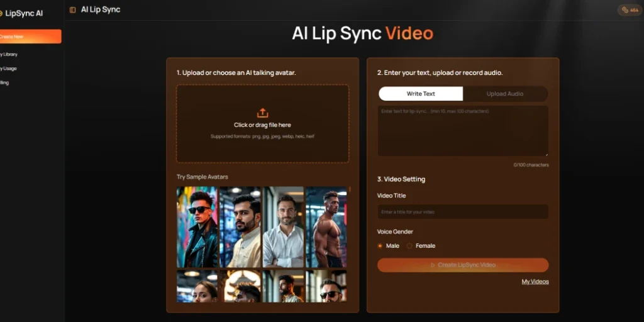The image size is (644, 322).
Task: Choose the woman avatar in second row
Action: point(197,286)
